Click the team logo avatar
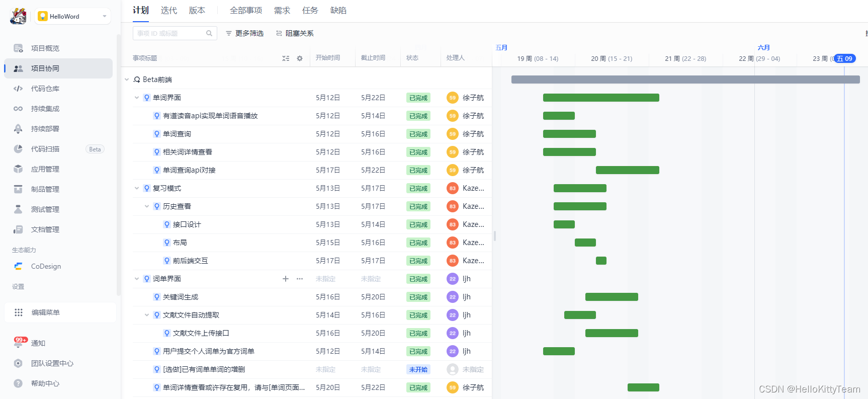Viewport: 868px width, 399px height. click(x=19, y=16)
